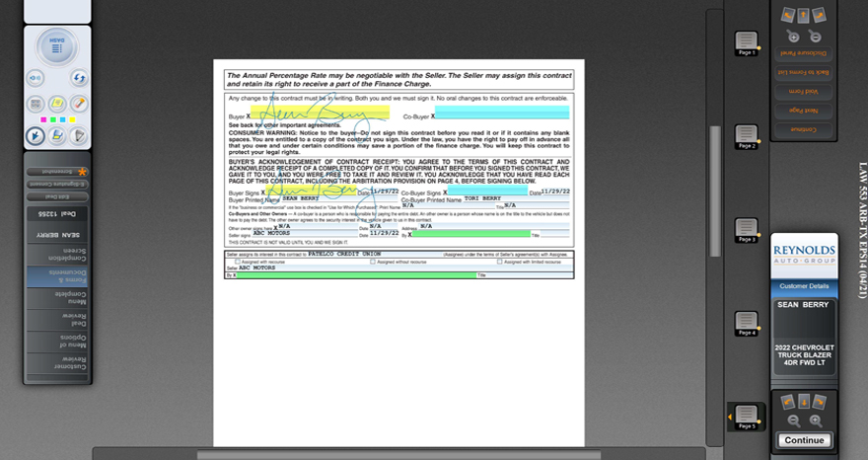Open the round DASH button
This screenshot has height=460, width=868.
[57, 46]
